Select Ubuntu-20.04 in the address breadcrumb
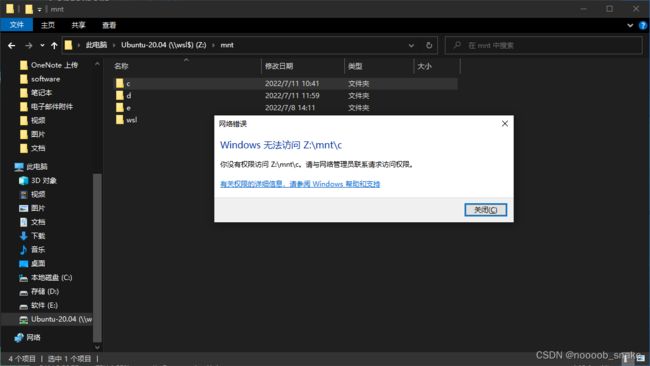The width and height of the screenshot is (650, 366). pyautogui.click(x=163, y=45)
